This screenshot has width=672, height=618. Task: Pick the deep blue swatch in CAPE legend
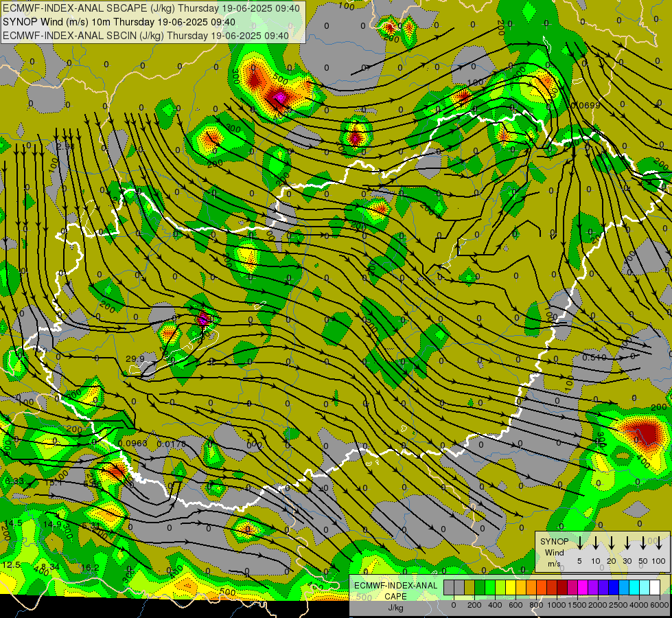coord(614,588)
